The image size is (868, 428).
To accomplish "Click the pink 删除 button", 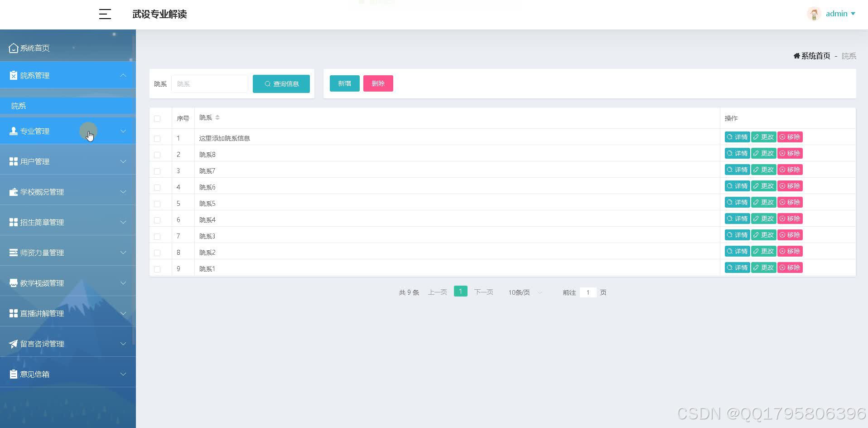I will (378, 83).
